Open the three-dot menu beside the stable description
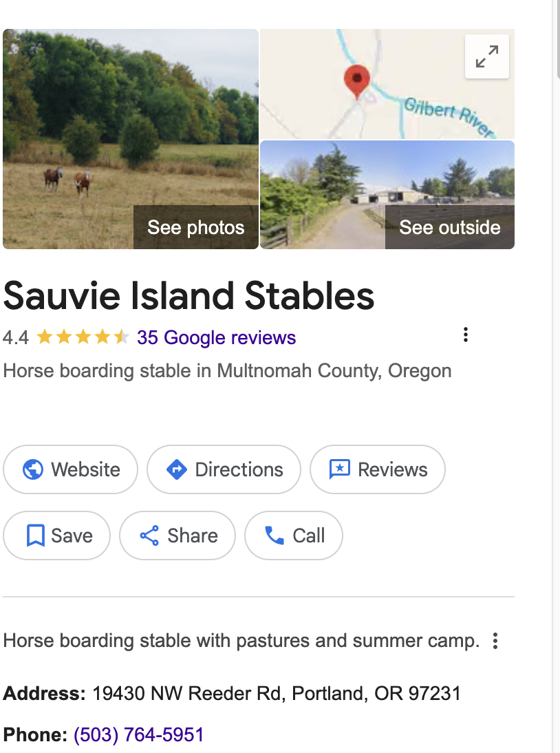Viewport: 560px width, 753px height. 495,641
